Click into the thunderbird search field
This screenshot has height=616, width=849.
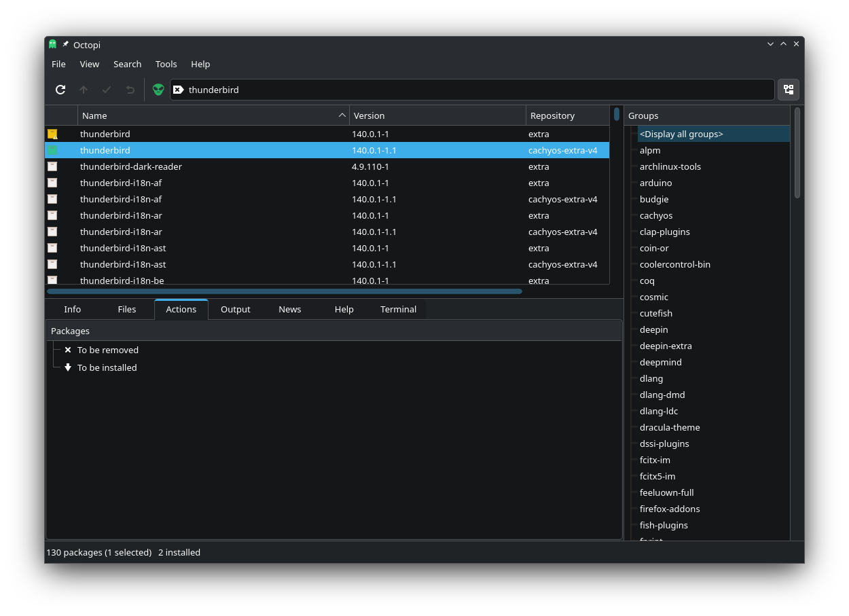tap(475, 90)
